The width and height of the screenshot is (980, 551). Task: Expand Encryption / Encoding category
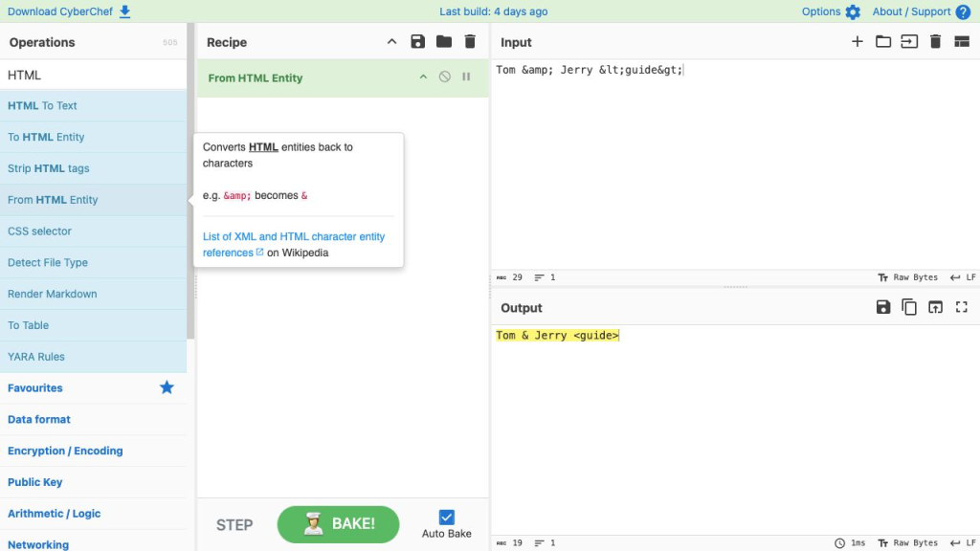pos(93,451)
